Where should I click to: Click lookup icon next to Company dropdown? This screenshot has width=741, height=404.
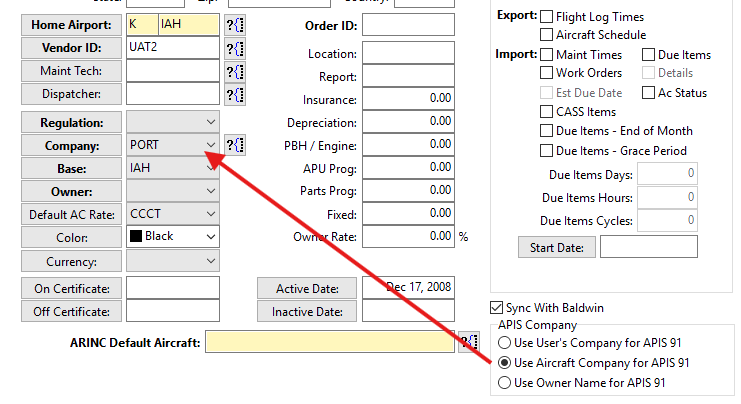pyautogui.click(x=235, y=145)
